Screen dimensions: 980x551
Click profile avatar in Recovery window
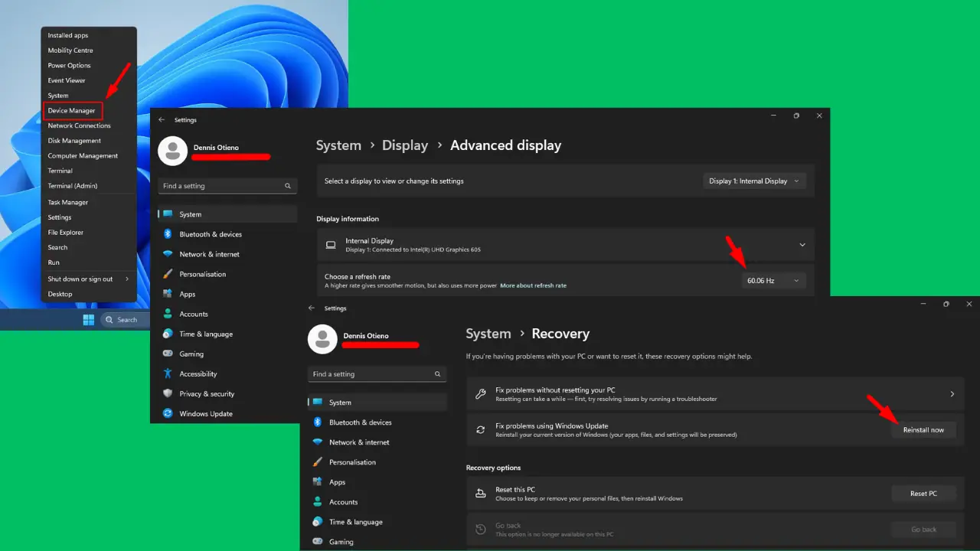click(322, 339)
